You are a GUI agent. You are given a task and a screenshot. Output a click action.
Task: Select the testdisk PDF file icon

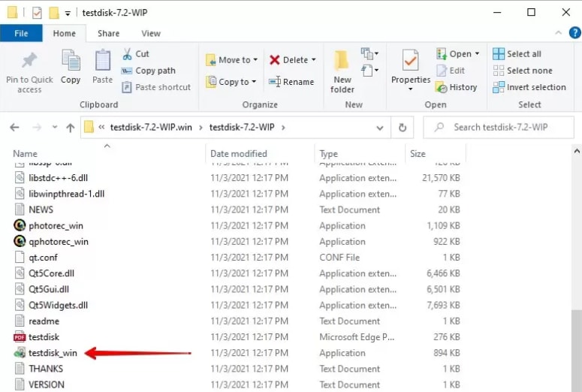(x=20, y=336)
